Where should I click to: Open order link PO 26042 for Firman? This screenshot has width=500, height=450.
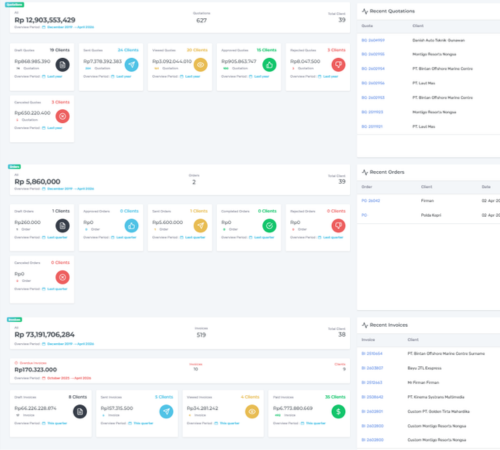coord(371,201)
